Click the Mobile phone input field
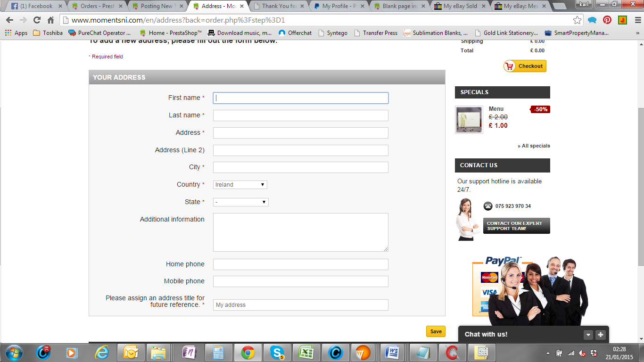This screenshot has height=362, width=644. point(301,281)
